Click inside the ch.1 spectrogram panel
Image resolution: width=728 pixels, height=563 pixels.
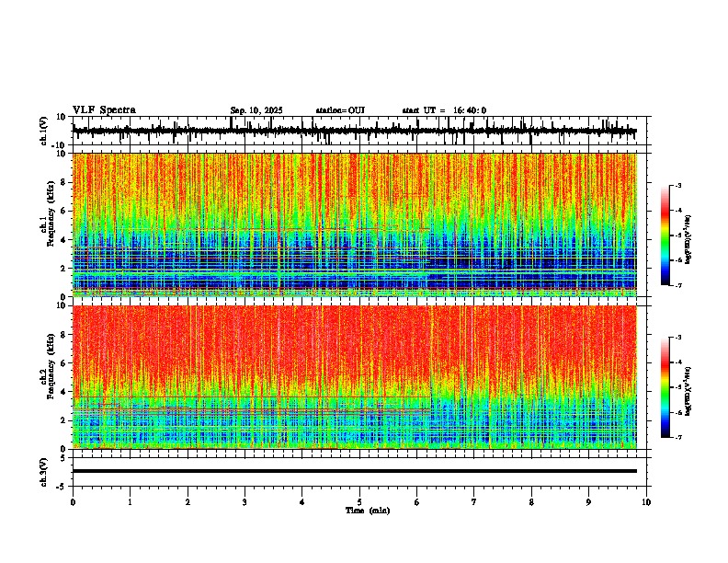(x=355, y=224)
